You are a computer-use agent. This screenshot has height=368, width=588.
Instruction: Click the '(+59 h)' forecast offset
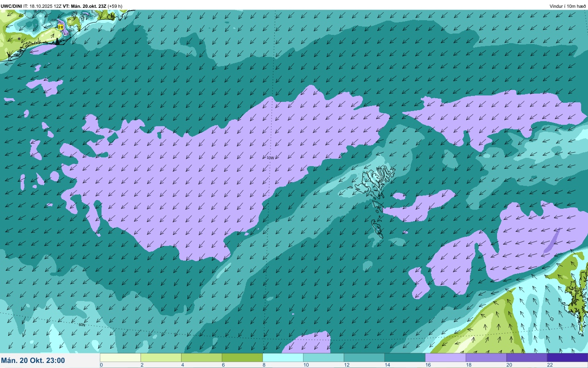[x=115, y=6]
